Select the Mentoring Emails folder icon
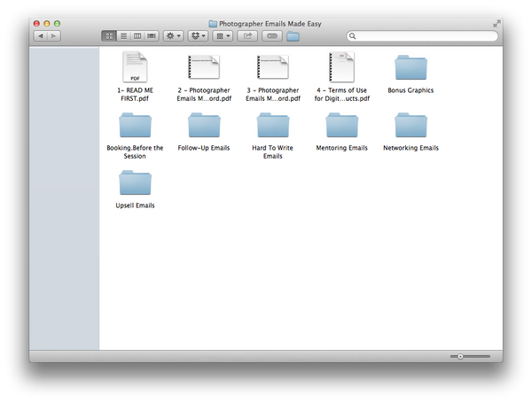532x403 pixels. tap(342, 125)
